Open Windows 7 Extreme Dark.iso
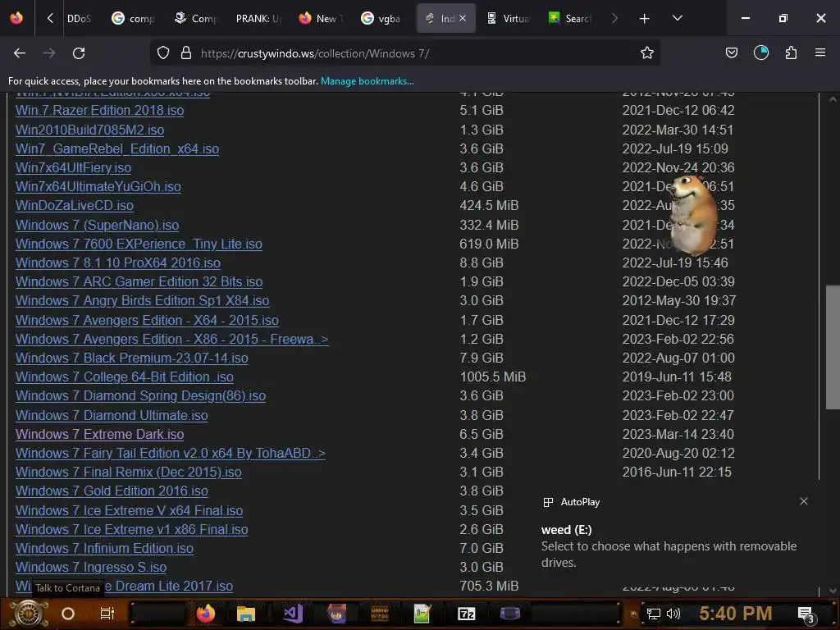The width and height of the screenshot is (840, 630). [99, 434]
